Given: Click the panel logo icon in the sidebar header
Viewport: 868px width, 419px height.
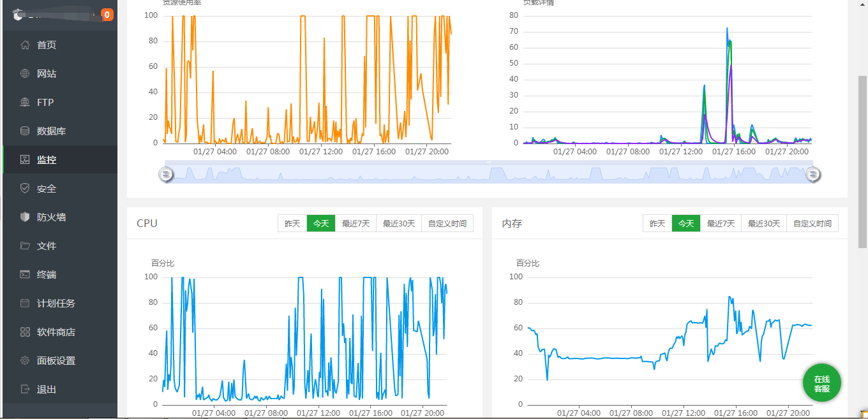Looking at the screenshot, I should [17, 15].
